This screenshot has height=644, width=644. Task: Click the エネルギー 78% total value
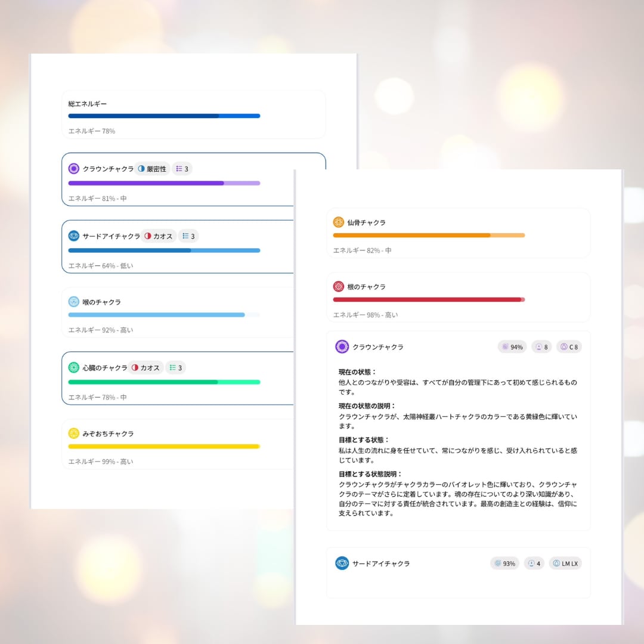coord(92,131)
